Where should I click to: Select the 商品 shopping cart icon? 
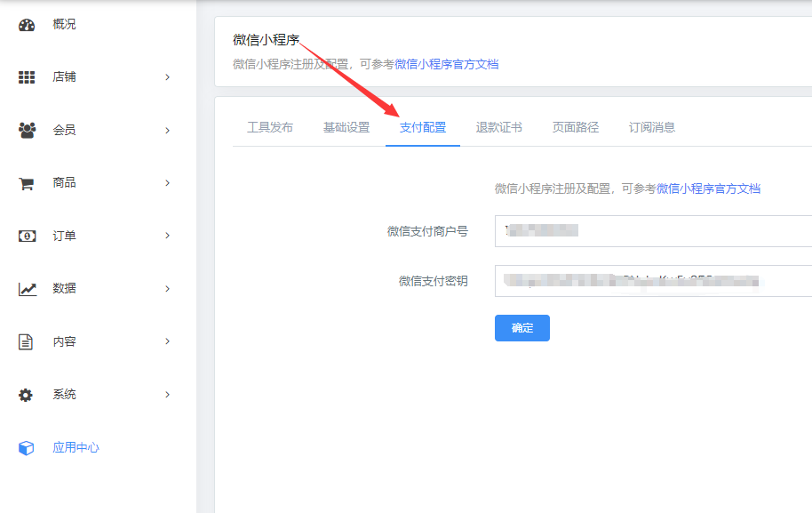[27, 183]
